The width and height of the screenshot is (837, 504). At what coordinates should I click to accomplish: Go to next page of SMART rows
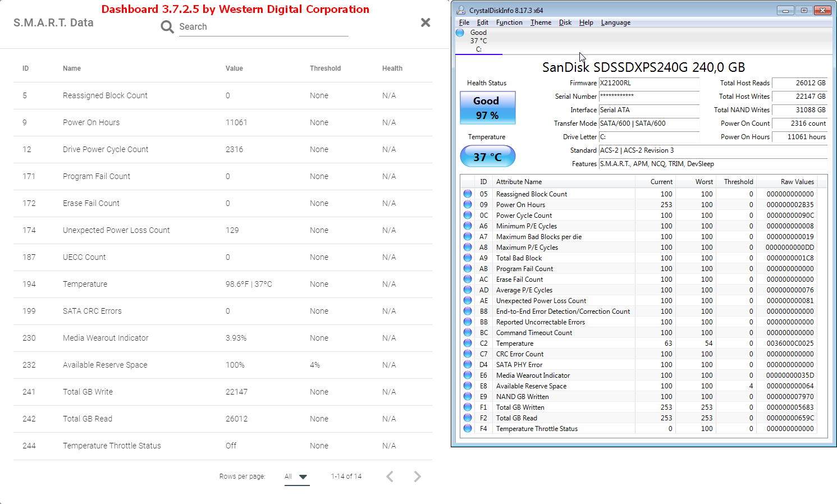coord(417,476)
